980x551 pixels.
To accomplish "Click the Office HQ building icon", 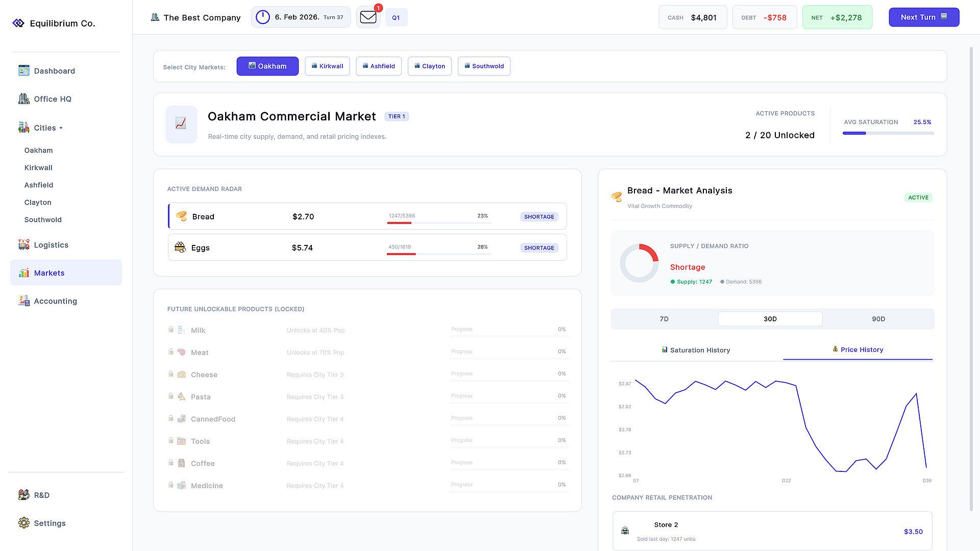I will point(24,98).
